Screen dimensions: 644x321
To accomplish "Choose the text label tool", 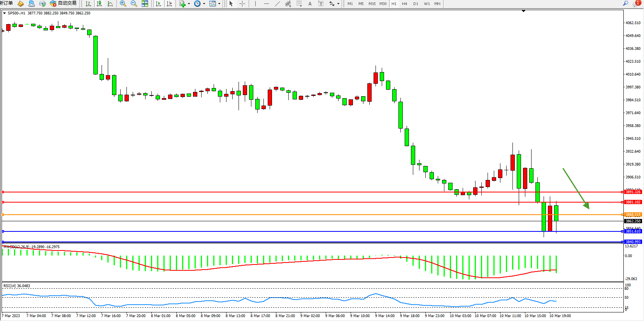I will click(x=310, y=4).
